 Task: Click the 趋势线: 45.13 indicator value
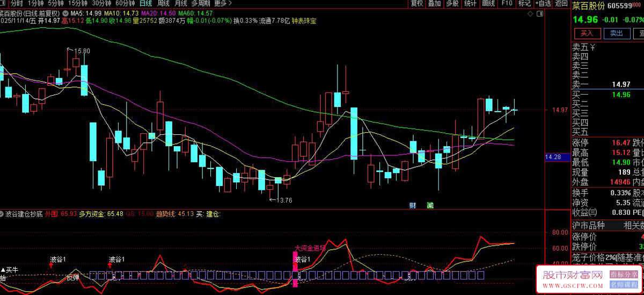point(175,214)
